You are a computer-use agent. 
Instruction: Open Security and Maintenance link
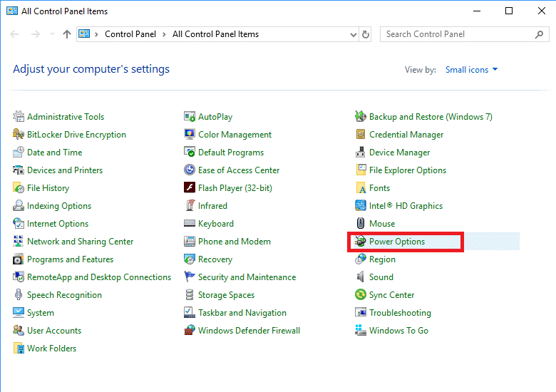coord(247,277)
